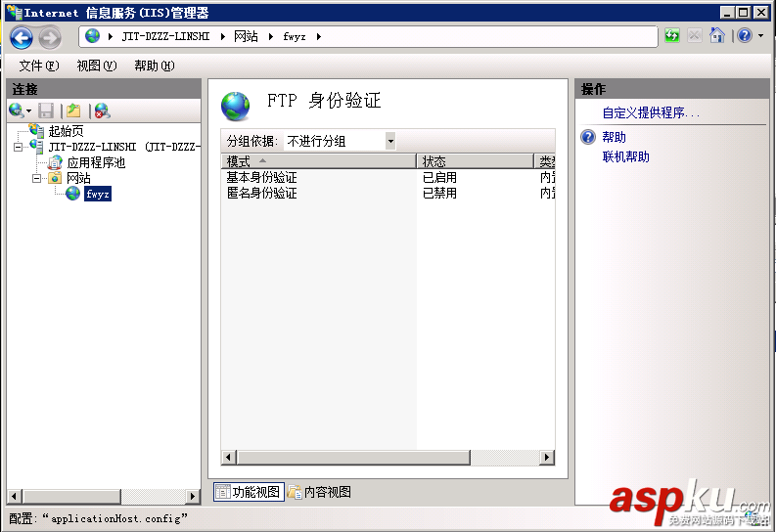The width and height of the screenshot is (776, 532).
Task: Click the Delete Connection icon
Action: [x=102, y=111]
